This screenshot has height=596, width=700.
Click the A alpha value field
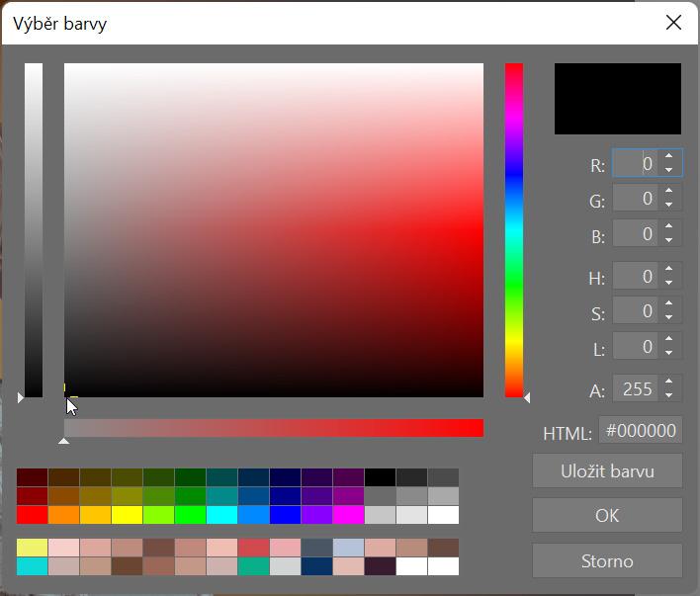pos(635,388)
